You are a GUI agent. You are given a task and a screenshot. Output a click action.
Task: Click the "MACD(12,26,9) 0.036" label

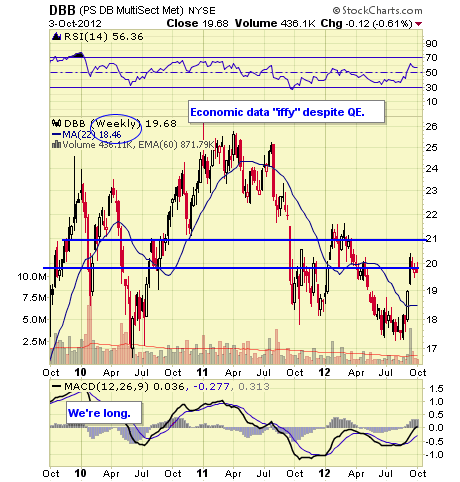tap(124, 387)
